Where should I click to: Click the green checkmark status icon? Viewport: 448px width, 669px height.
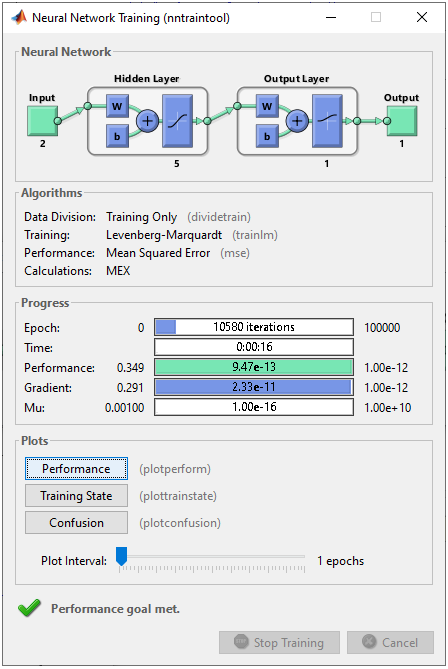[x=29, y=608]
